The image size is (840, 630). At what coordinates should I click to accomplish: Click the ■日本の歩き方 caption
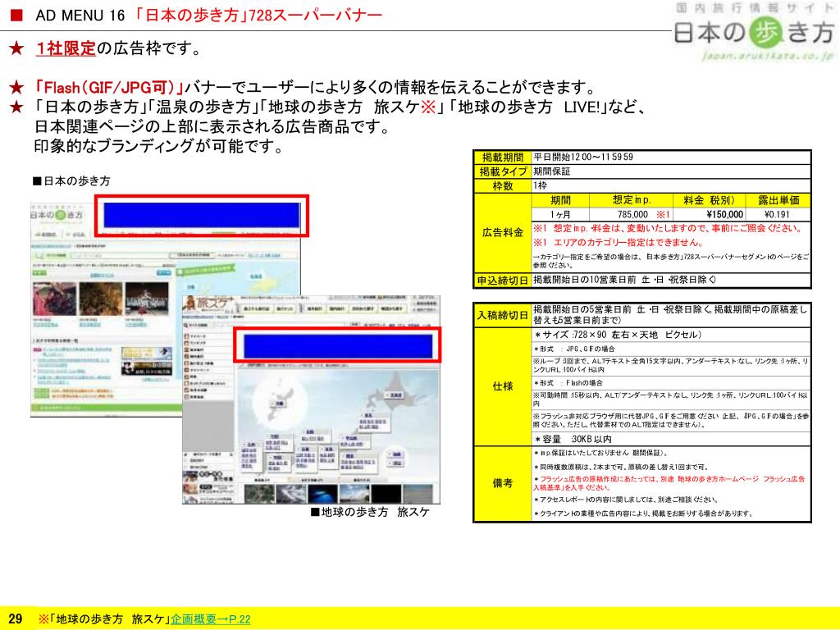[x=71, y=181]
